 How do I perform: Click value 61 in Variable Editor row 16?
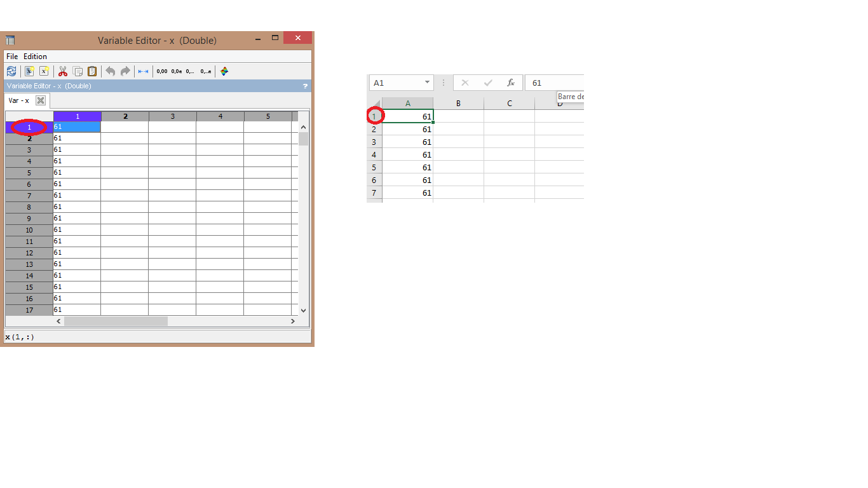(77, 299)
